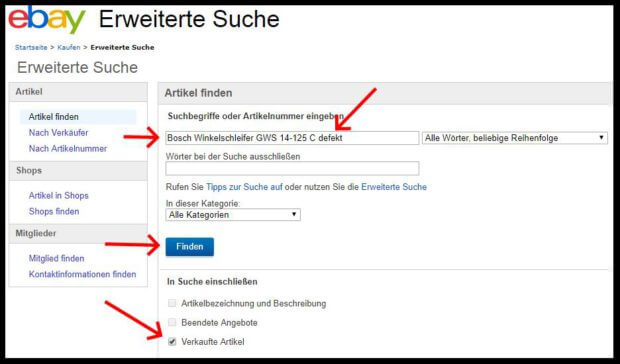Expand the Alle Kategorien dropdown
Screen dimensions: 620x364
(x=233, y=215)
